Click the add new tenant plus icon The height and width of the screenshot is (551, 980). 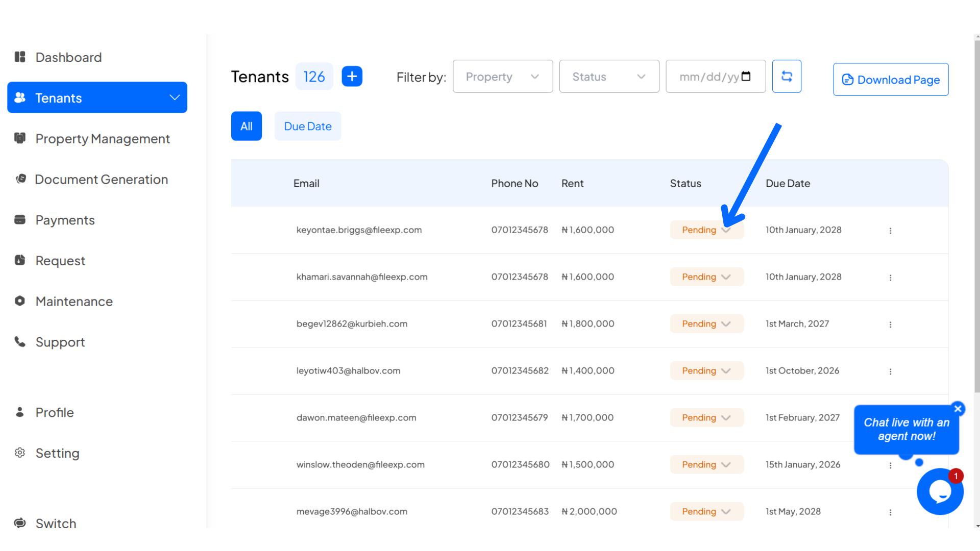352,76
